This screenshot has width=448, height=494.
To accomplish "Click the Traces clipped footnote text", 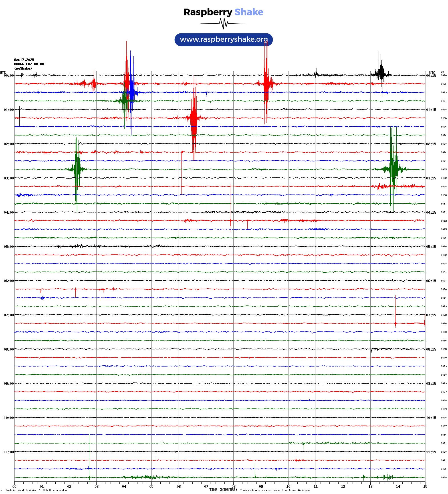I will click(x=275, y=490).
